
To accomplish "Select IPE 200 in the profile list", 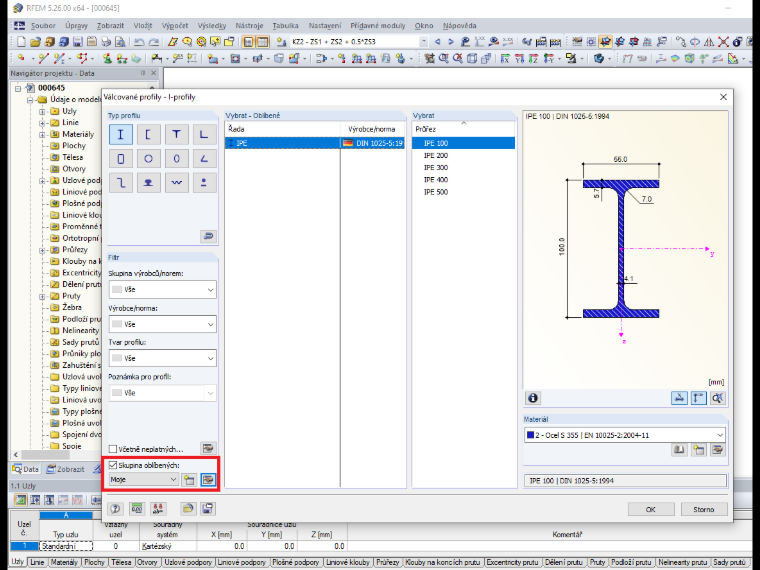I will (463, 156).
